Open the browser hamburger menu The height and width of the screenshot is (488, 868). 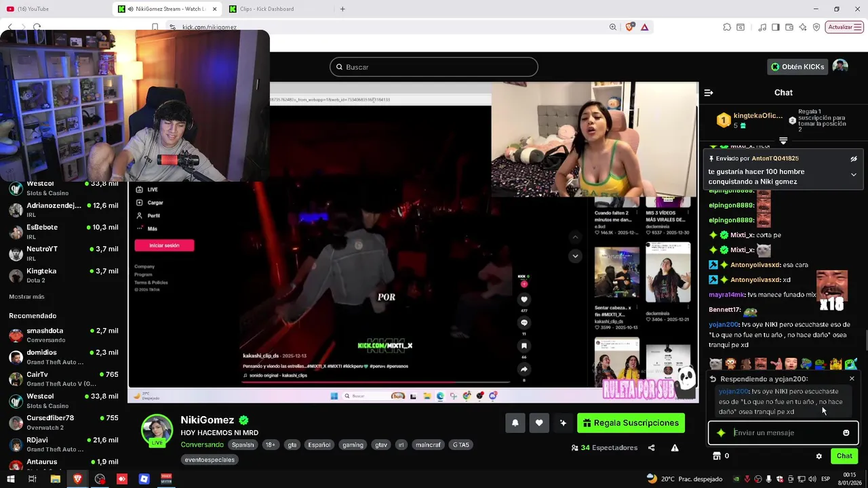coord(859,27)
